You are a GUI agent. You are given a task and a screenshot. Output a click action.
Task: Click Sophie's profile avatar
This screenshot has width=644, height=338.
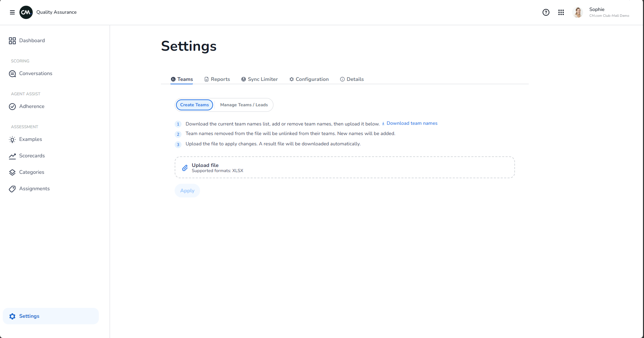click(578, 12)
